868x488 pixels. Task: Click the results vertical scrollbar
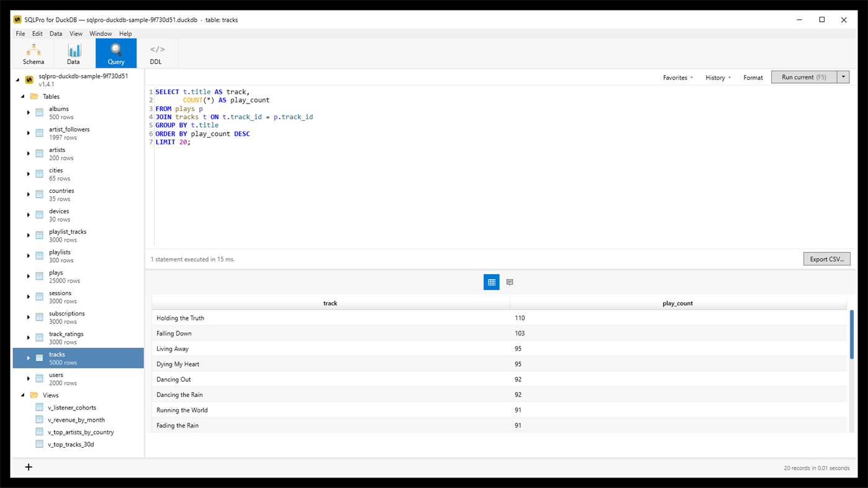(x=852, y=334)
